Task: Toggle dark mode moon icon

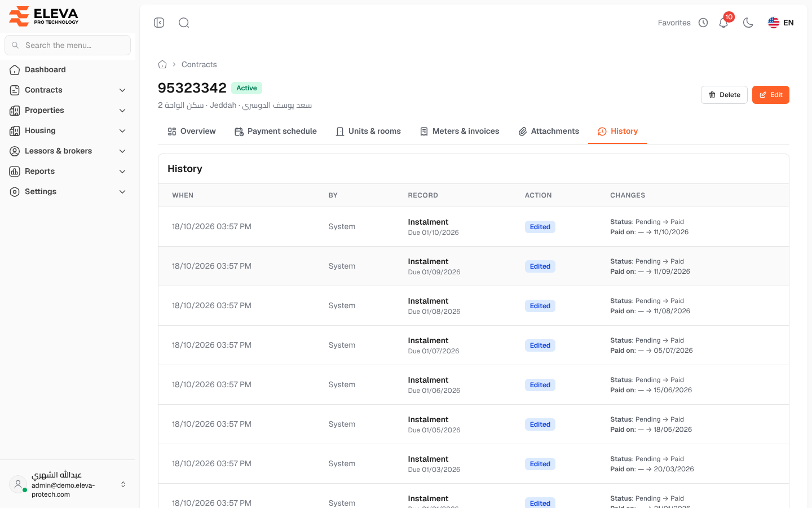Action: pyautogui.click(x=748, y=23)
